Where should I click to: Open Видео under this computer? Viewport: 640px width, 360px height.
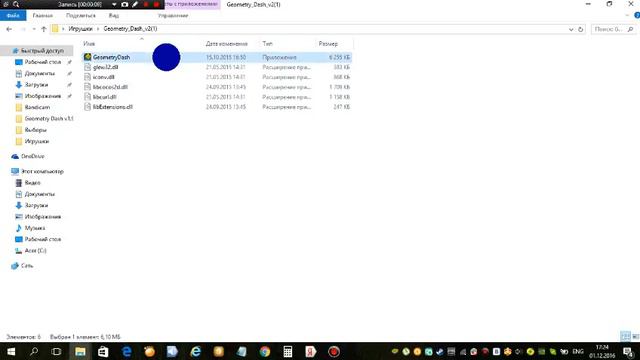[33, 183]
